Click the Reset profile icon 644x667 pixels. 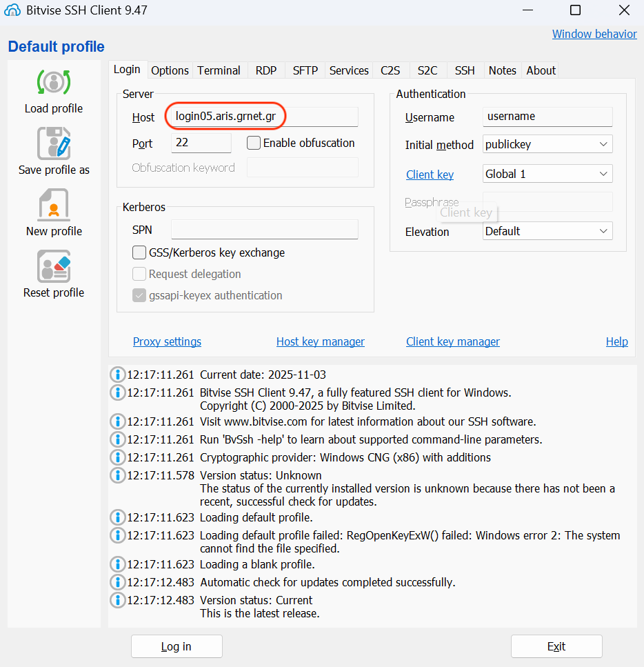54,266
